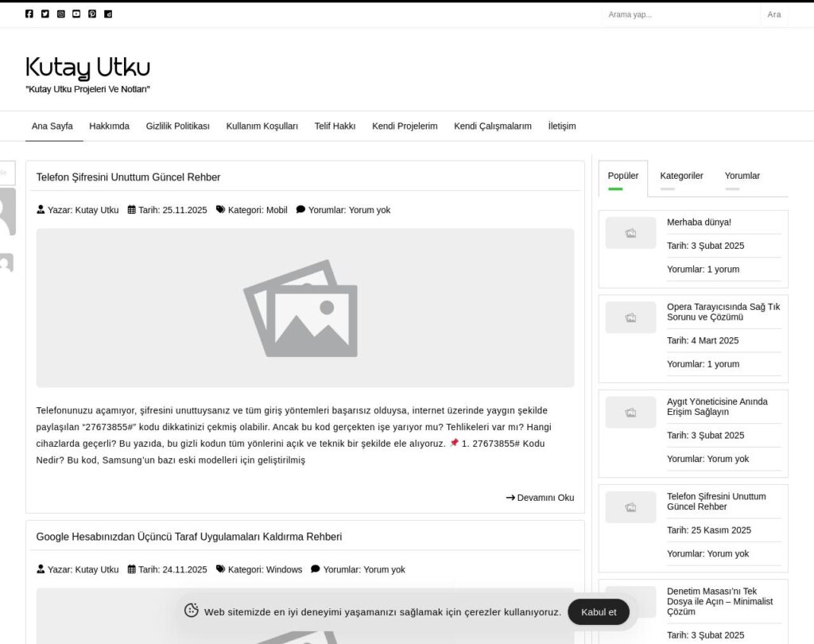The width and height of the screenshot is (814, 644).
Task: Open the Twitter social icon
Action: (x=45, y=14)
